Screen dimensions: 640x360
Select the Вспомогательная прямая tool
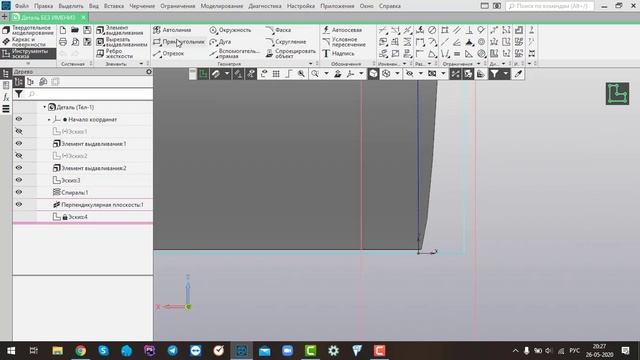pyautogui.click(x=234, y=53)
